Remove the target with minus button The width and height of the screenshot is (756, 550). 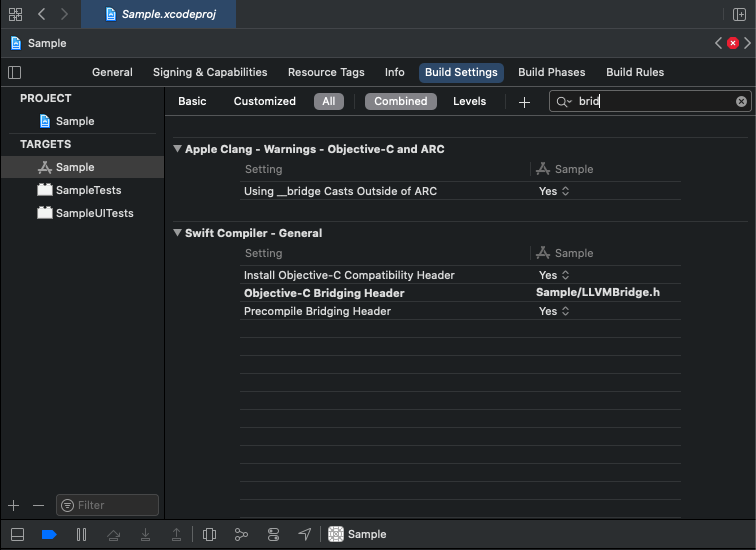[x=39, y=505]
